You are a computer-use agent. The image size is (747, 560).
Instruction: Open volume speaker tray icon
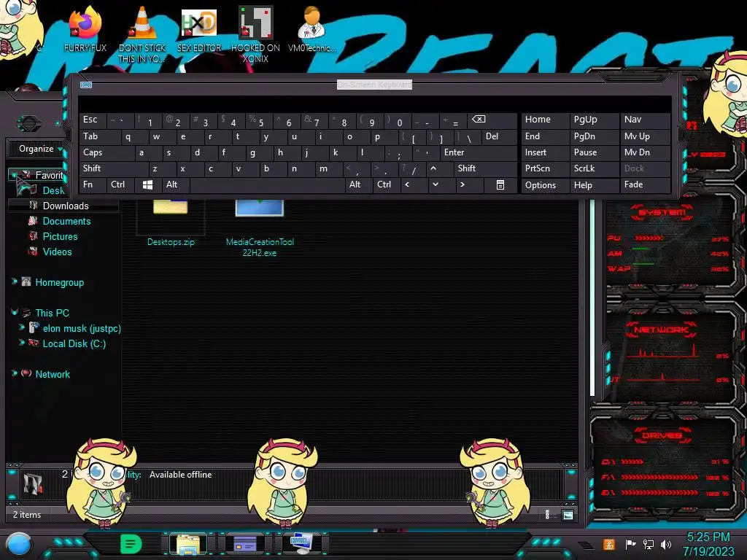click(x=666, y=544)
